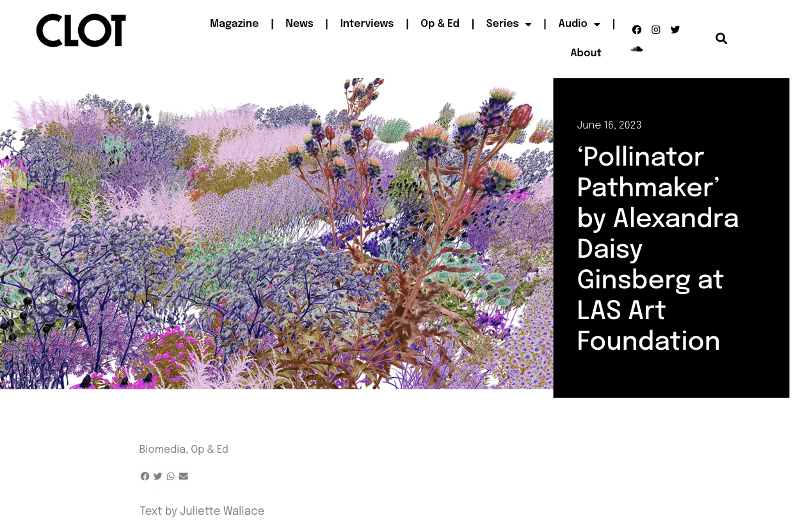Click the Biomedia category link

[x=162, y=450]
